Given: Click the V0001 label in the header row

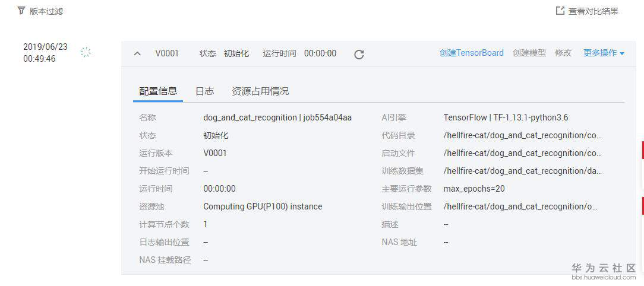Looking at the screenshot, I should pos(167,53).
